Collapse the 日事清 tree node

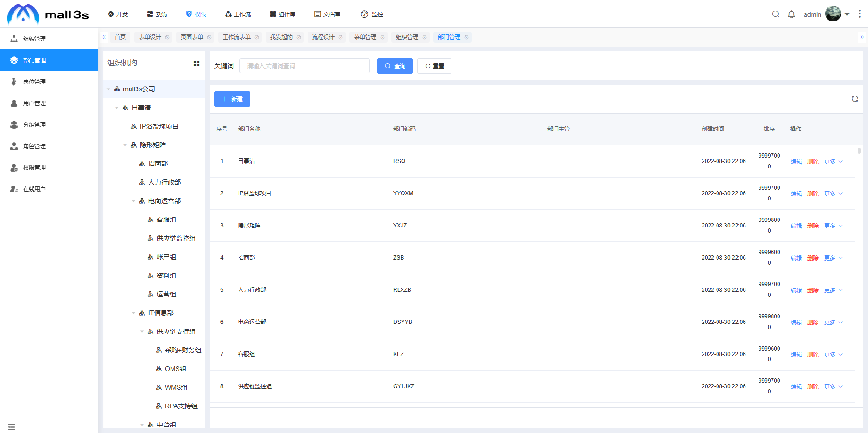click(x=116, y=108)
